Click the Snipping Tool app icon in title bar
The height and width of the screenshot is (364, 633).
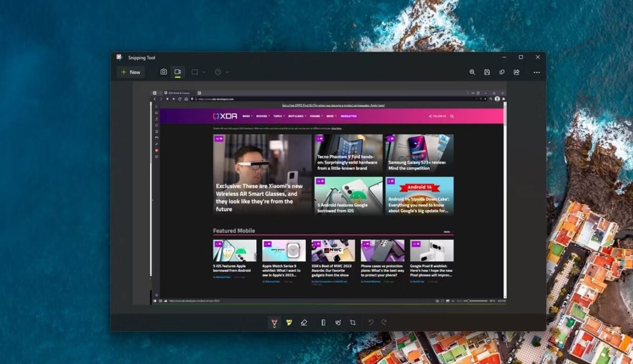pyautogui.click(x=120, y=57)
